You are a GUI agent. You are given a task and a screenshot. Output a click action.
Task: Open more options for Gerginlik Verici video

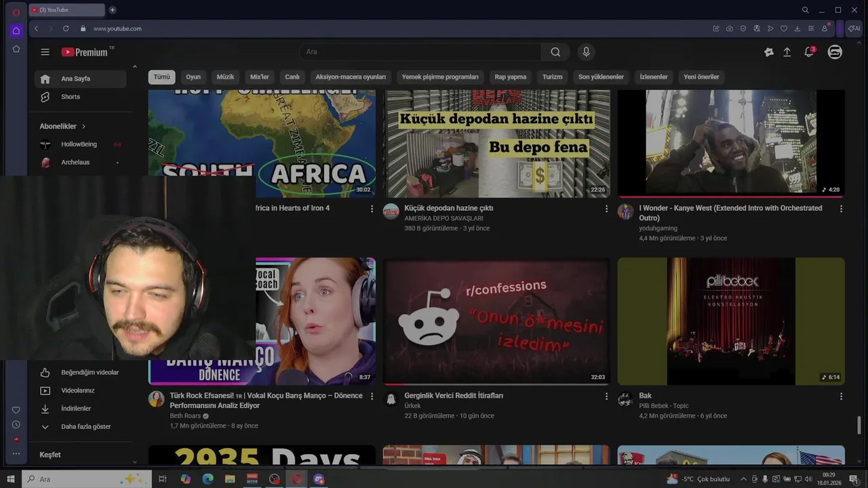coord(606,396)
